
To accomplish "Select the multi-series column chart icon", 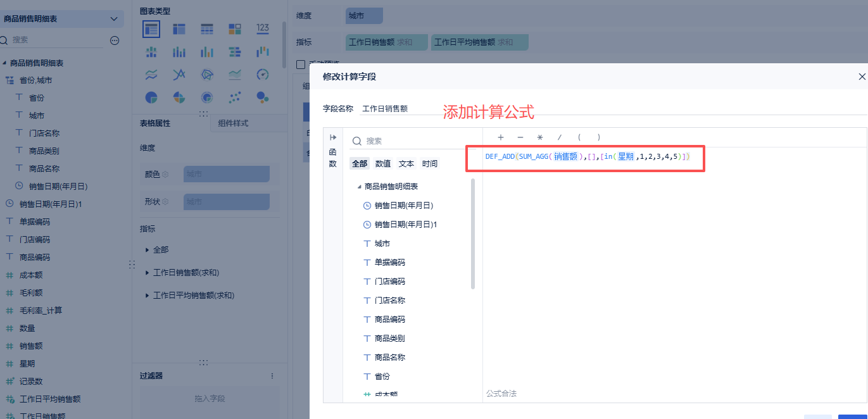I will [207, 52].
